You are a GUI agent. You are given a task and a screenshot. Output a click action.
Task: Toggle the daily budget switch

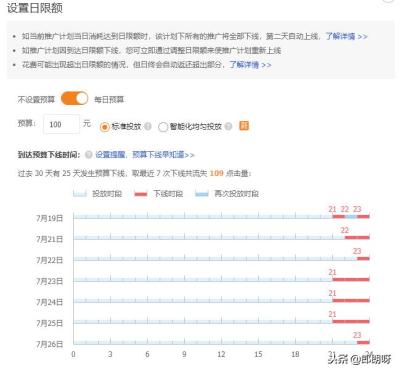click(x=74, y=99)
